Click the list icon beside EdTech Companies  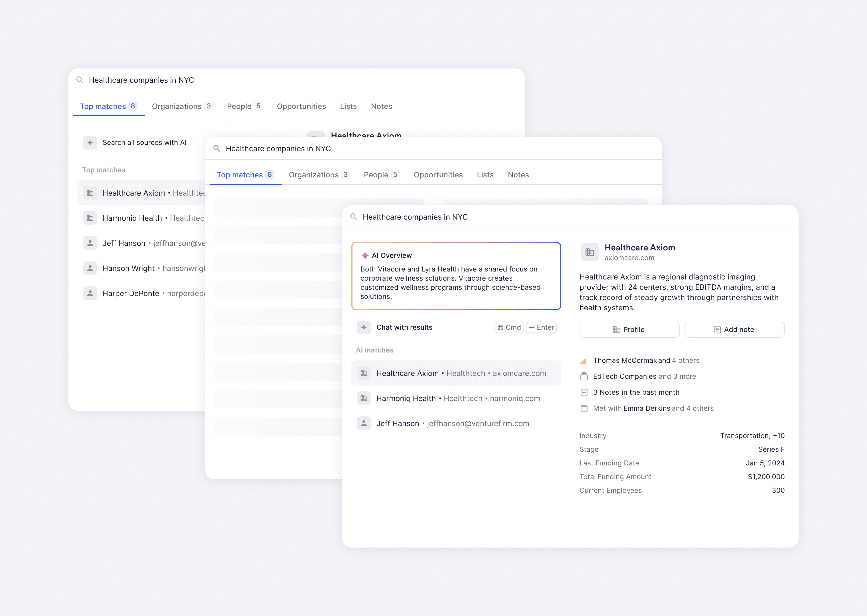(x=584, y=377)
